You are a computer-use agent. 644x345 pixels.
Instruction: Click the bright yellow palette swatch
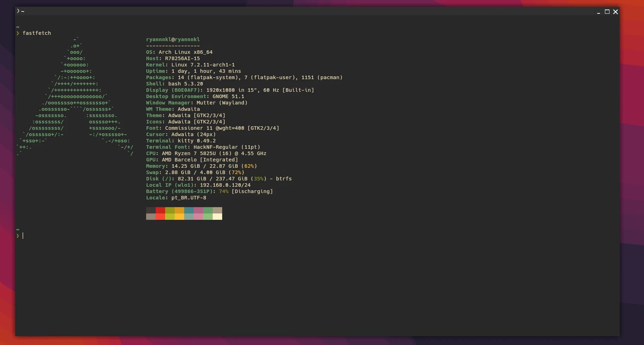pos(179,217)
